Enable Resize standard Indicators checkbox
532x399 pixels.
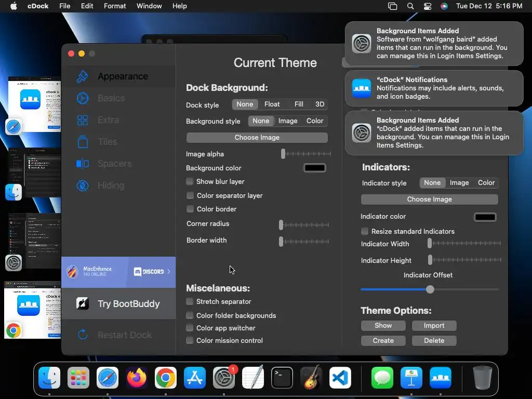[x=365, y=231]
